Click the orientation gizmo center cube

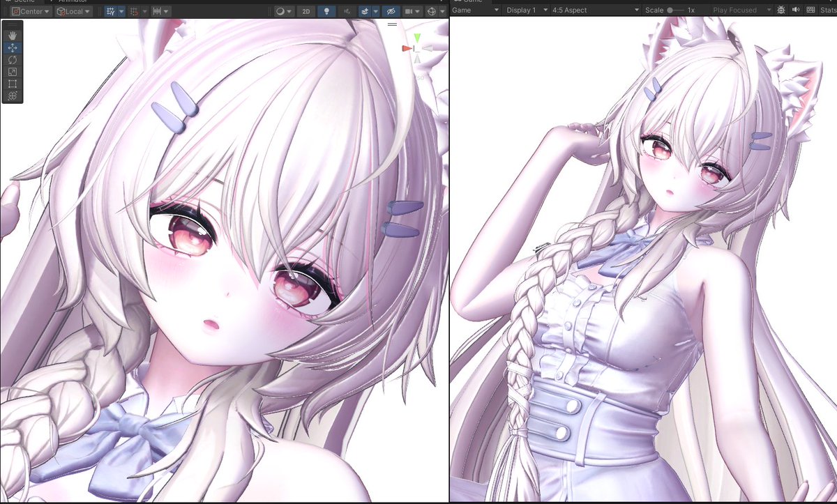coord(417,48)
